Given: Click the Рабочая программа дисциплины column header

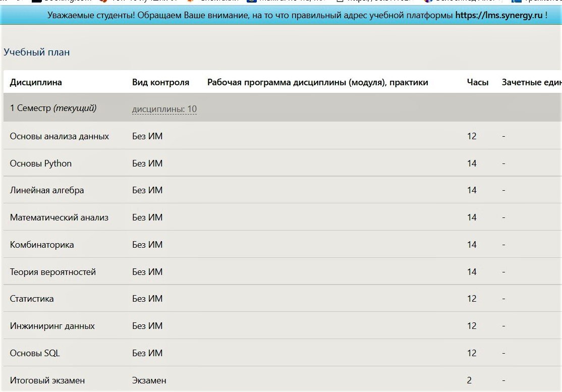Looking at the screenshot, I should [x=317, y=82].
